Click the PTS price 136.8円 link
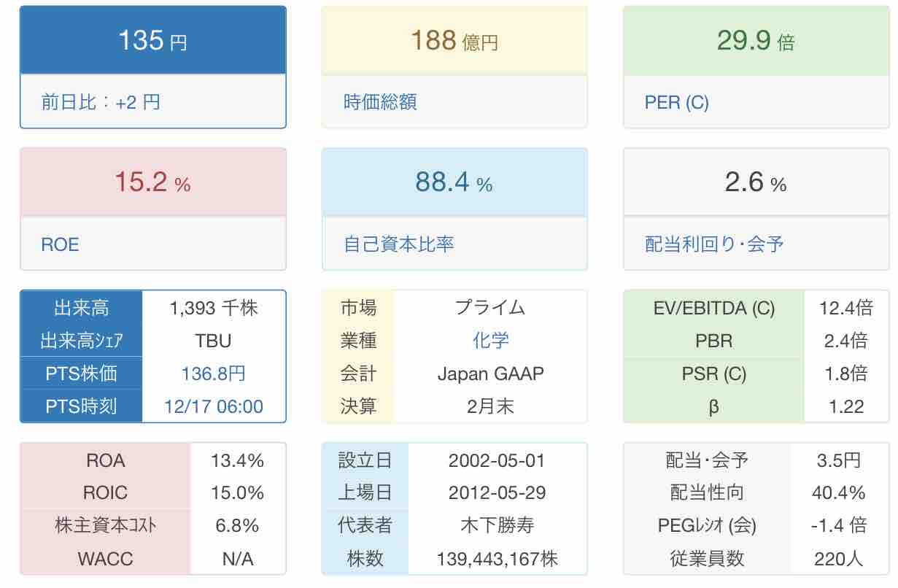Image resolution: width=898 pixels, height=588 pixels. (213, 374)
